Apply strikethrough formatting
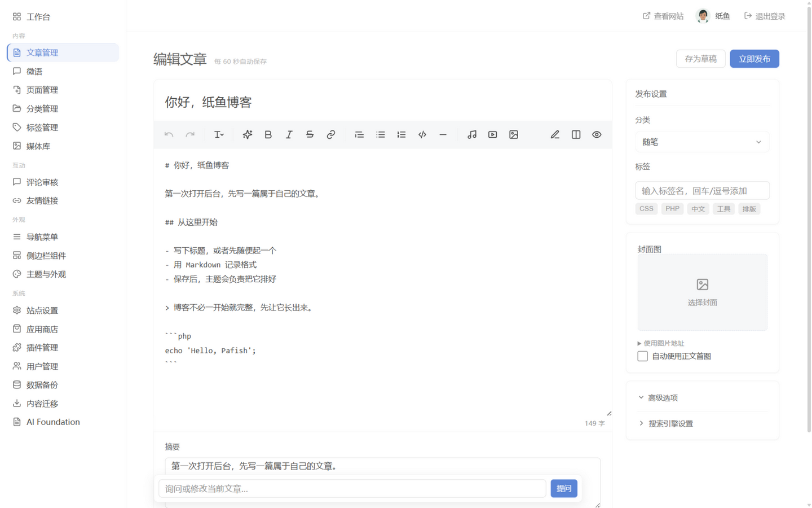 [x=310, y=135]
